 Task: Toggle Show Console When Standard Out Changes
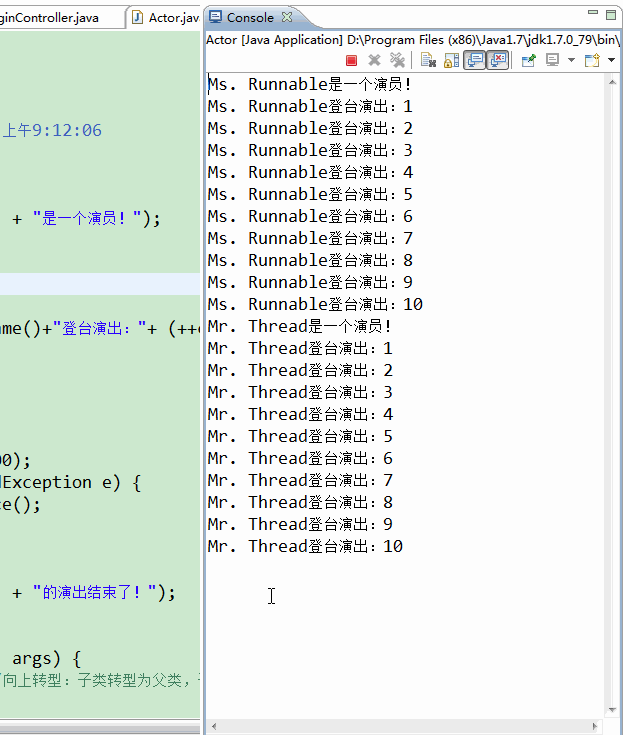tap(475, 60)
